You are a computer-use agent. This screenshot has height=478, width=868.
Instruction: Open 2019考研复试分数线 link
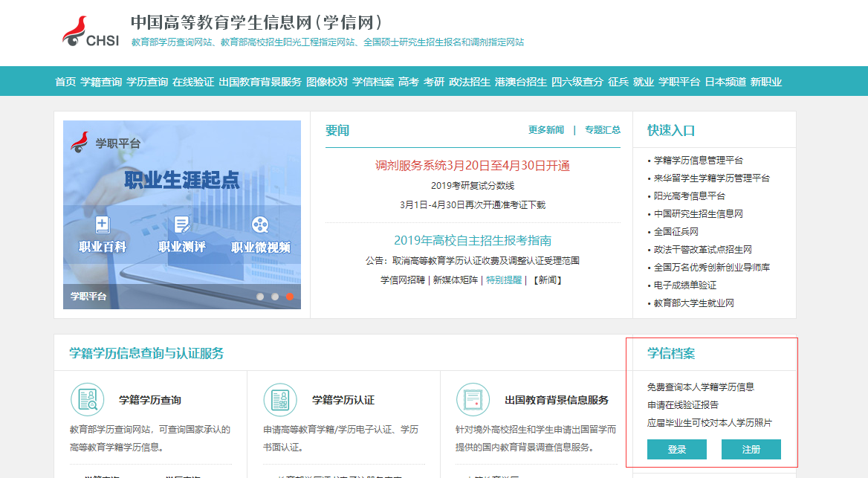(x=472, y=186)
